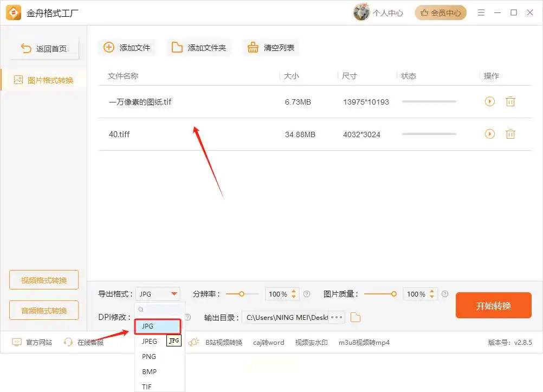Open the B站视频转换 link

224,343
